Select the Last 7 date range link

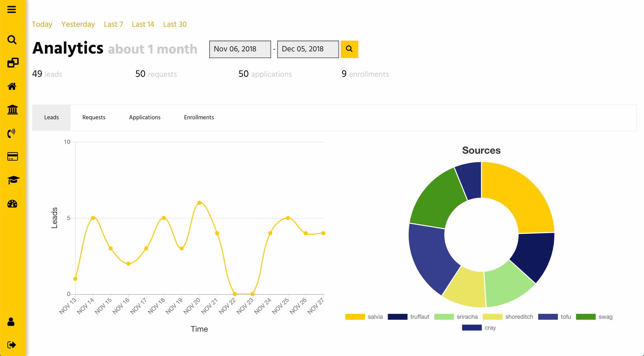[113, 24]
